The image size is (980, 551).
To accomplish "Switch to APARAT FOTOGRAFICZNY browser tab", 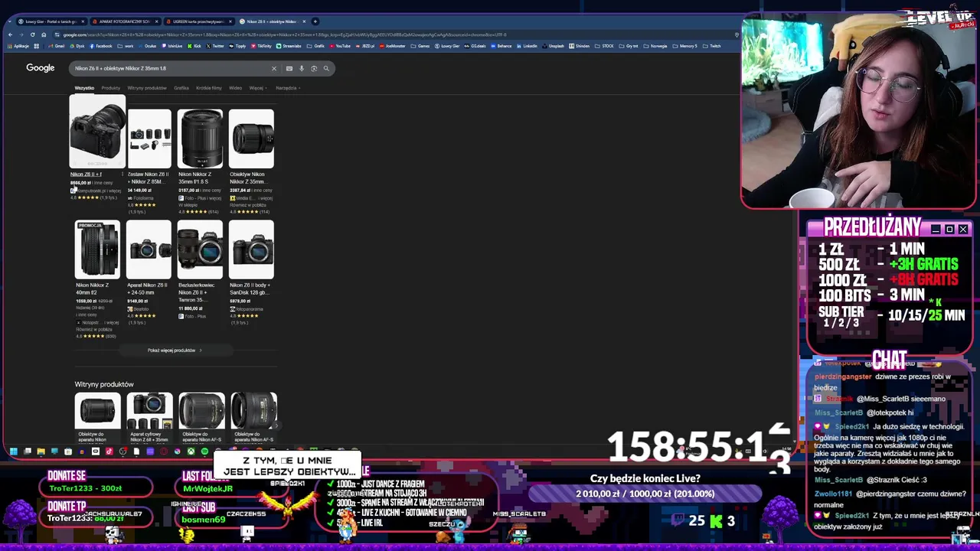I will point(125,21).
